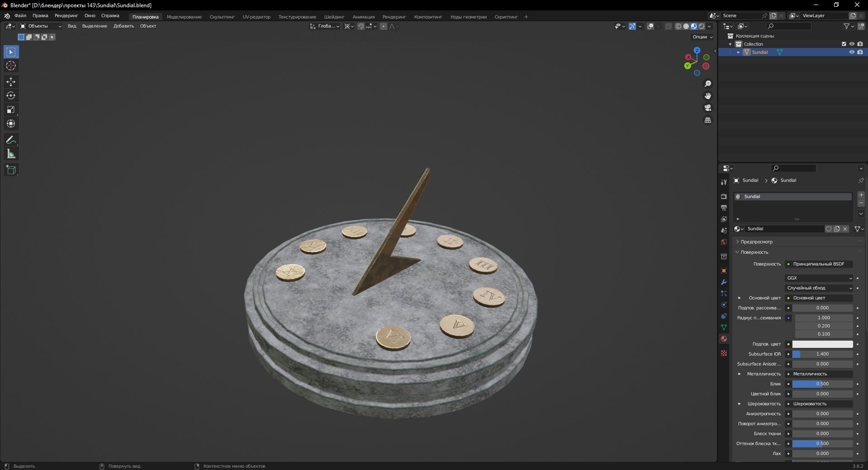Adjust the Блик slider value

coord(822,384)
